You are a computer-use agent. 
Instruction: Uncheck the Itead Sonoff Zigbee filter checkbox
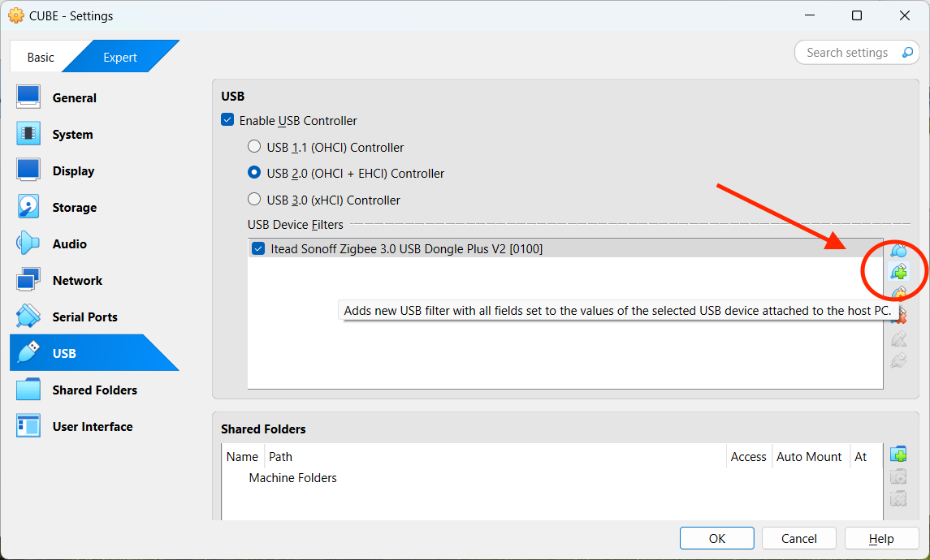click(258, 249)
